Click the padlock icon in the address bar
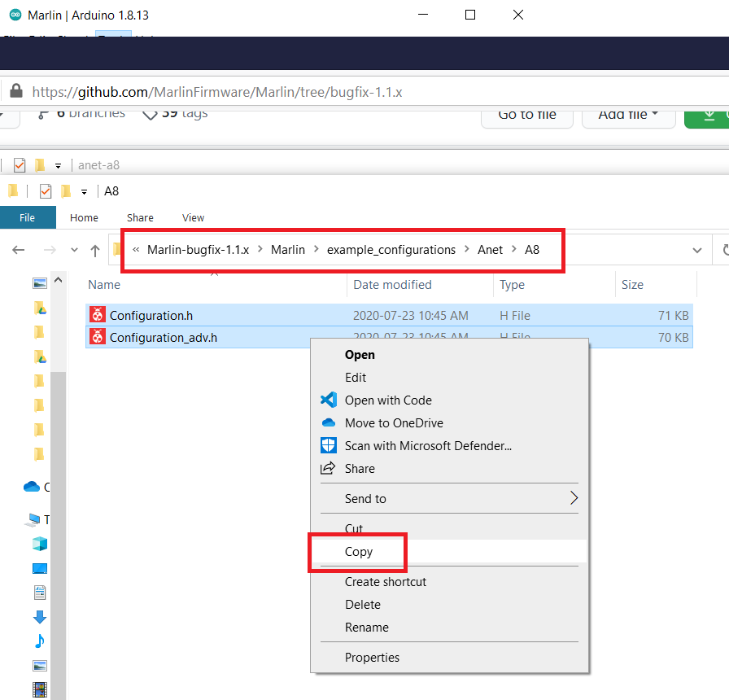This screenshot has width=729, height=700. click(16, 90)
